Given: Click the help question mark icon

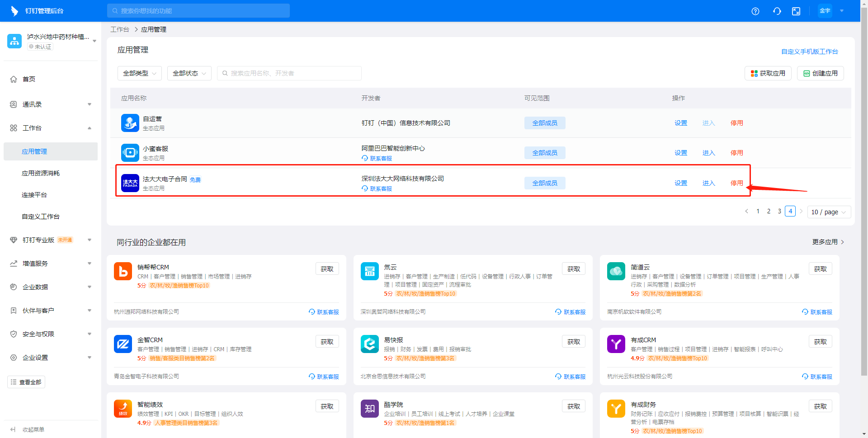Looking at the screenshot, I should pos(755,11).
